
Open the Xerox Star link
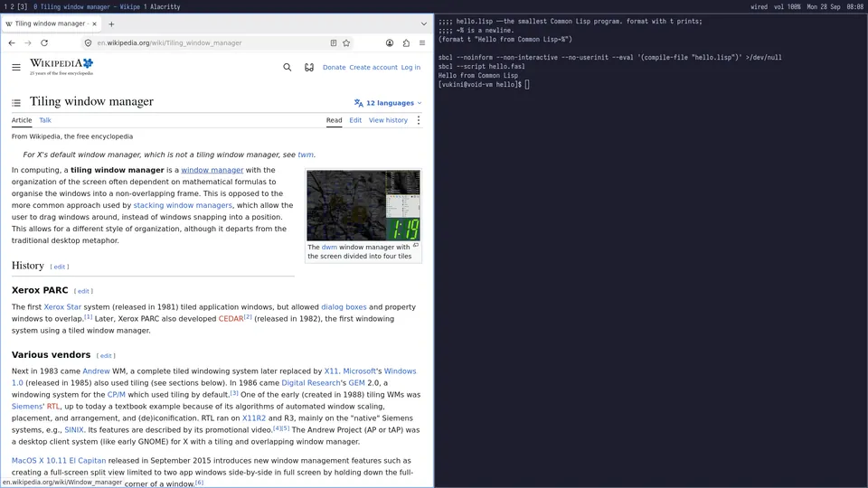pyautogui.click(x=62, y=307)
